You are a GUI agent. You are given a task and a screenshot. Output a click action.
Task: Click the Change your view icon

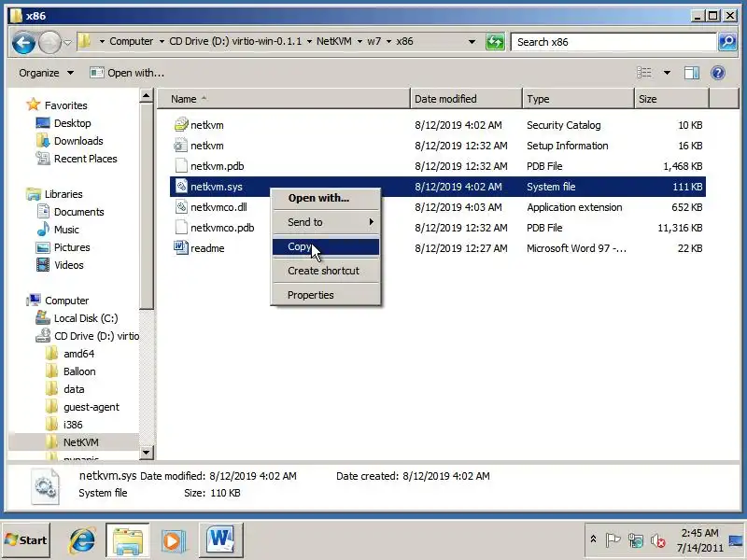[x=644, y=73]
